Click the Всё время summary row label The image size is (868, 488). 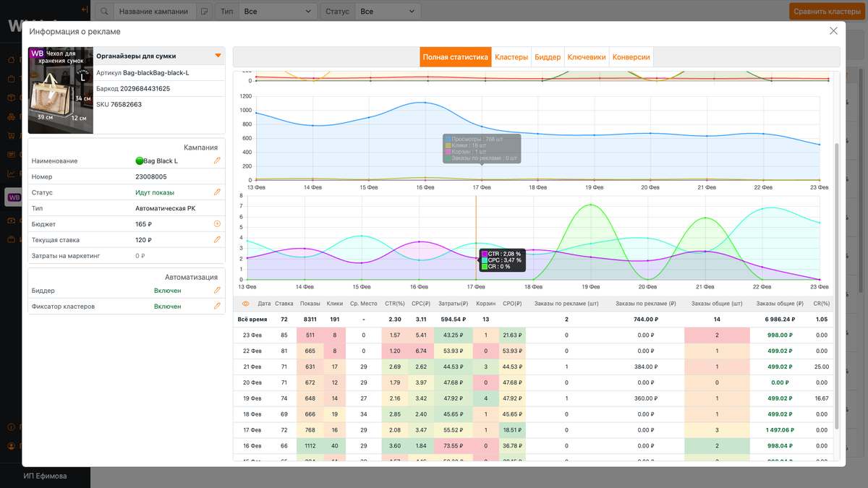tap(252, 319)
